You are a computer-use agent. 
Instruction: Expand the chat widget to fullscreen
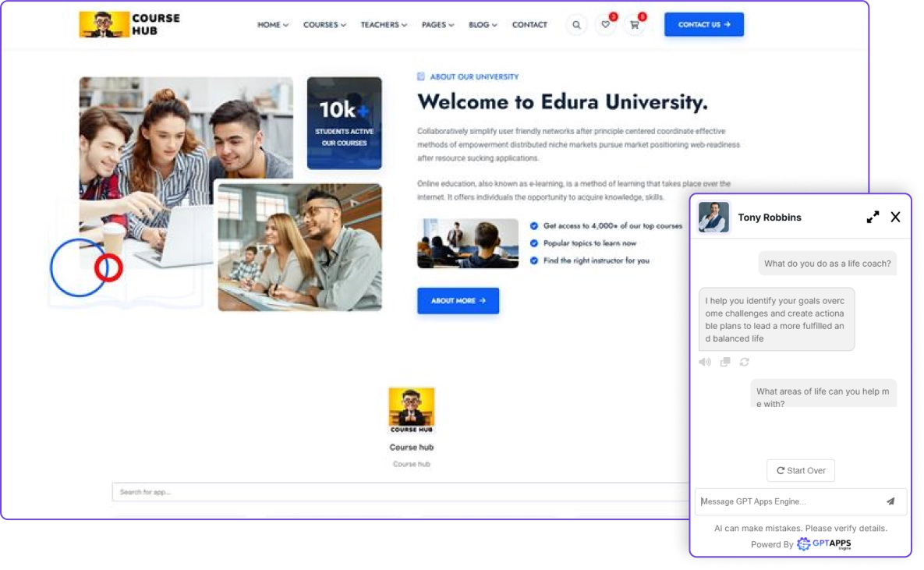coord(873,218)
